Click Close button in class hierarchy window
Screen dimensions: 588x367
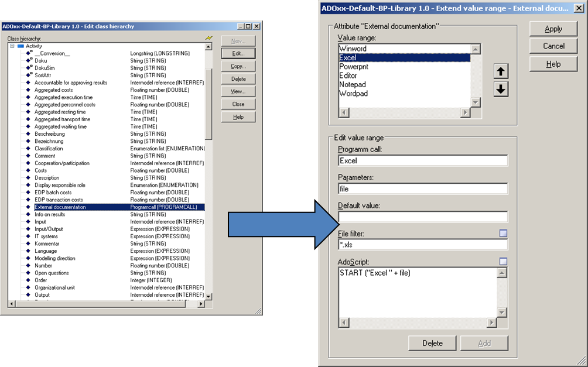(238, 104)
